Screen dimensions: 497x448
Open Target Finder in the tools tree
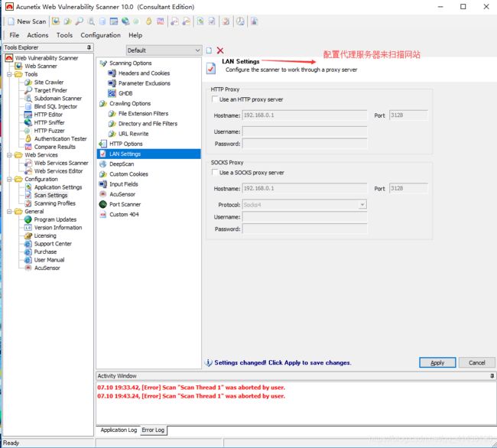coord(50,90)
